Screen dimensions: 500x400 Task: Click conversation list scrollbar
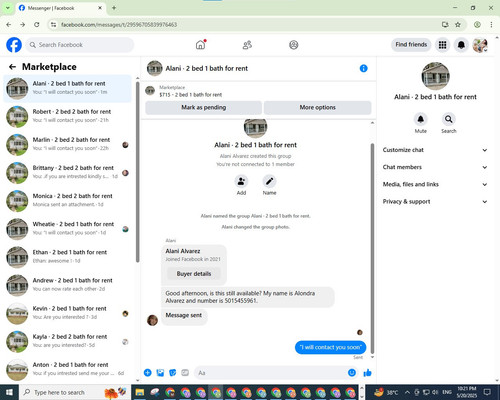click(x=137, y=172)
